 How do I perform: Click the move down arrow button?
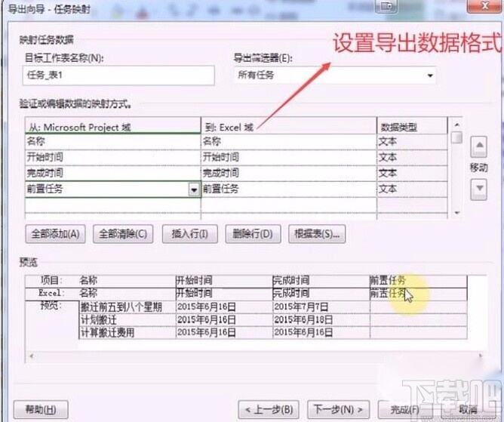(479, 189)
